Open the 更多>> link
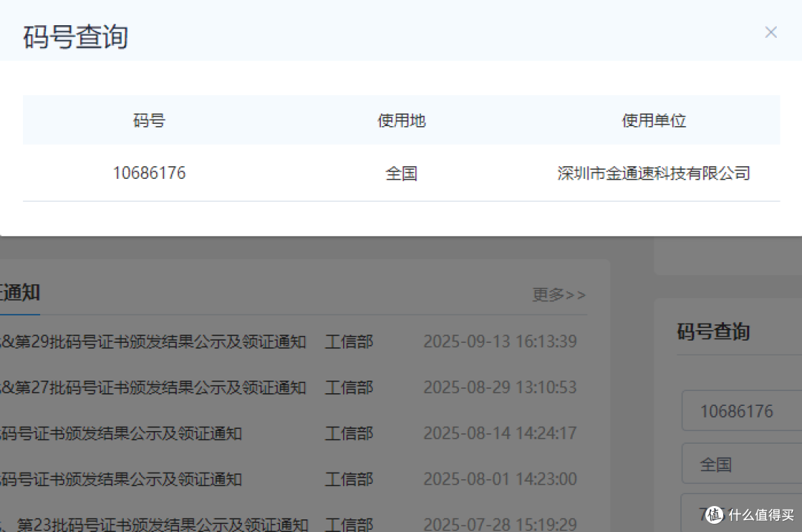 click(x=558, y=295)
